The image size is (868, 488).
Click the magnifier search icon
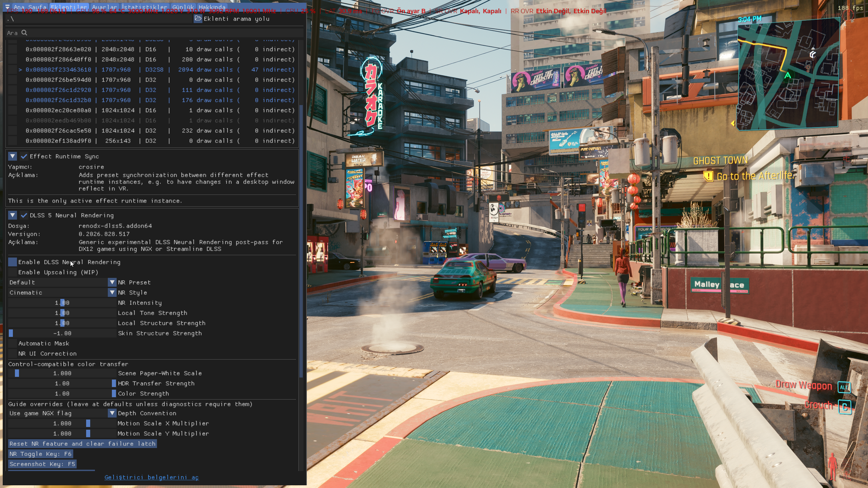pyautogui.click(x=24, y=33)
